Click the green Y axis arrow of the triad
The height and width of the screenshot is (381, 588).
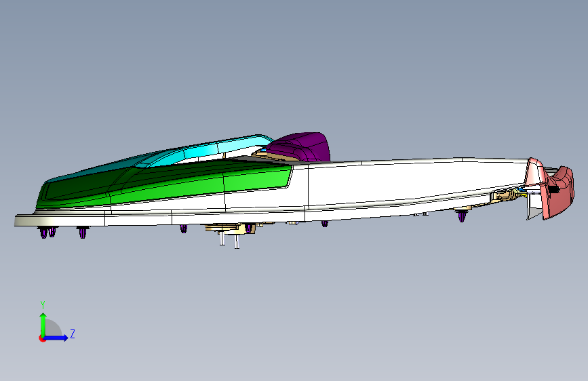(43, 324)
